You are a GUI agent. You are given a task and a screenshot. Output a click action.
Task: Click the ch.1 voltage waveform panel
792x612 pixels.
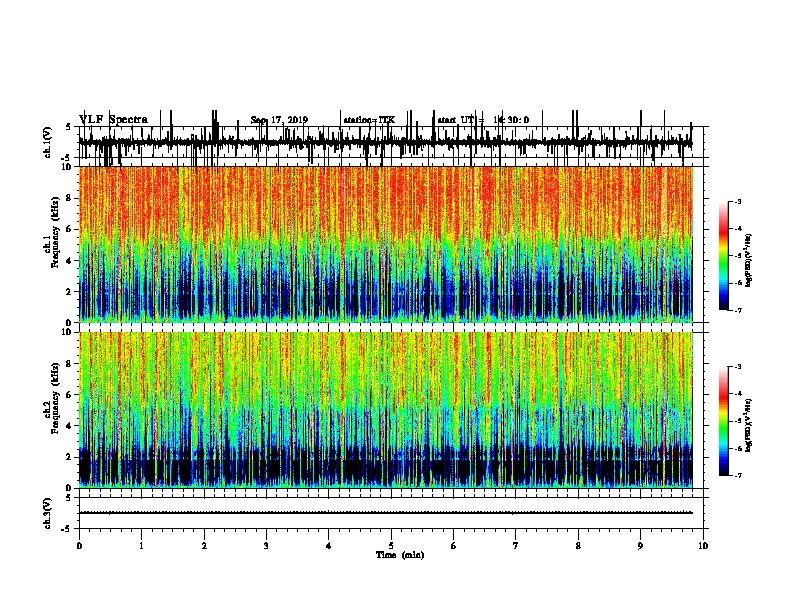click(391, 143)
